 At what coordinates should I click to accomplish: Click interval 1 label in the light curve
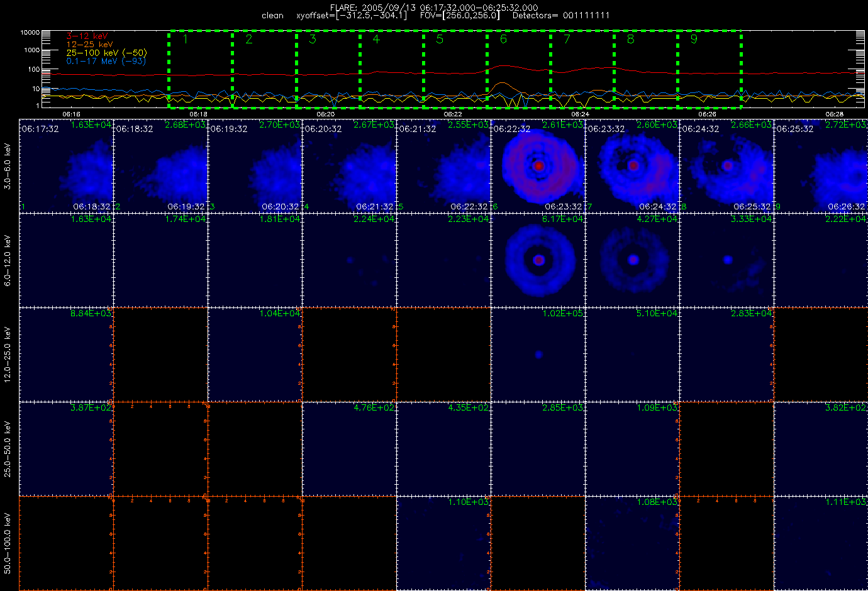pyautogui.click(x=186, y=39)
